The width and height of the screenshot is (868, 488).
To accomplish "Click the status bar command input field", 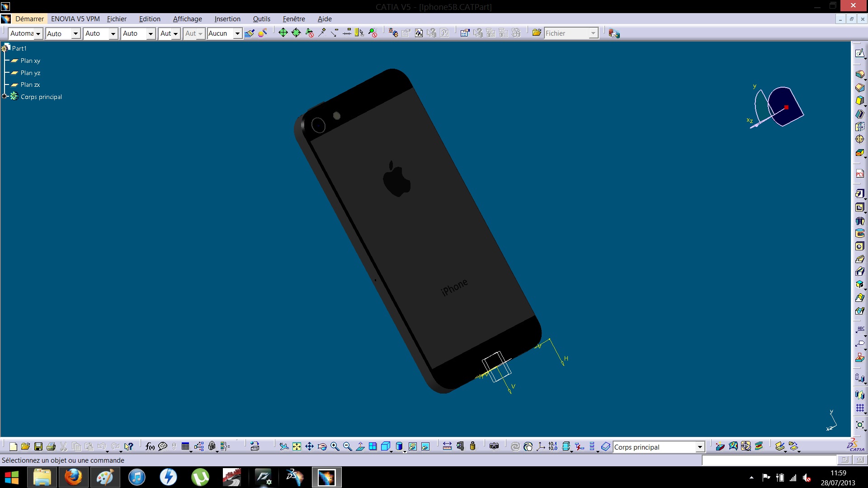I will 769,460.
